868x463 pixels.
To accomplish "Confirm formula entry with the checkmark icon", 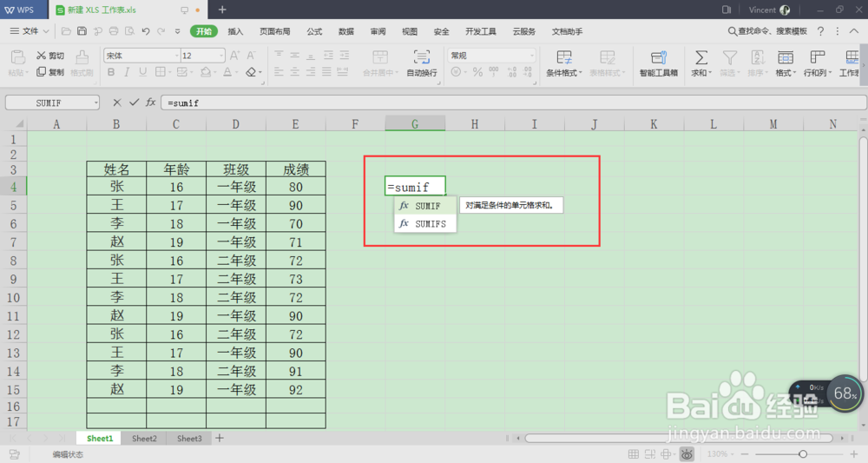I will (x=134, y=103).
